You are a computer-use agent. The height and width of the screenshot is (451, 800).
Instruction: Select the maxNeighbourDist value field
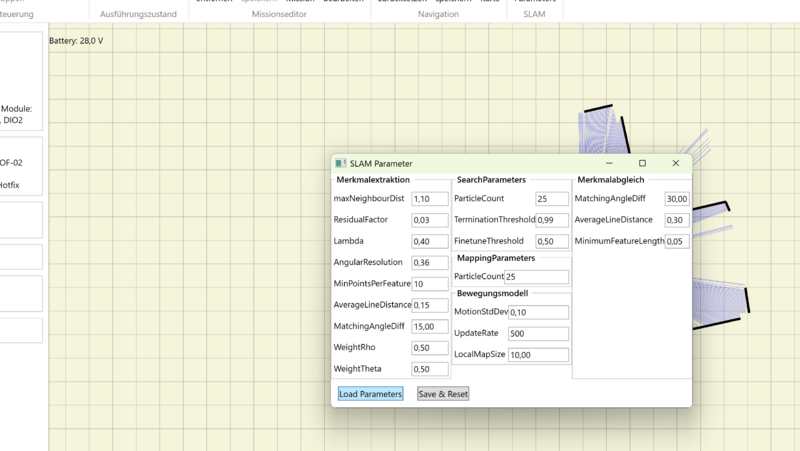pos(429,199)
